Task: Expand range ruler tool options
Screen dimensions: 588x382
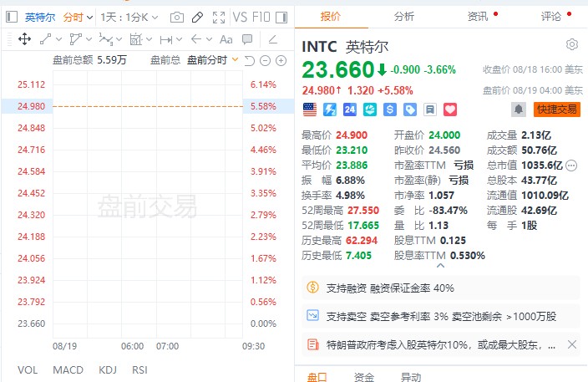Action: click(179, 39)
